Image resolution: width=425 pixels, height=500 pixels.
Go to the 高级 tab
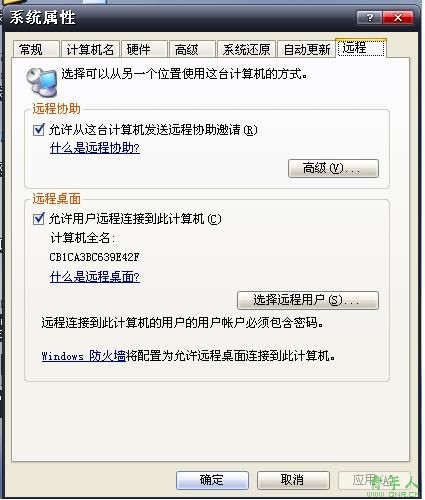(192, 49)
